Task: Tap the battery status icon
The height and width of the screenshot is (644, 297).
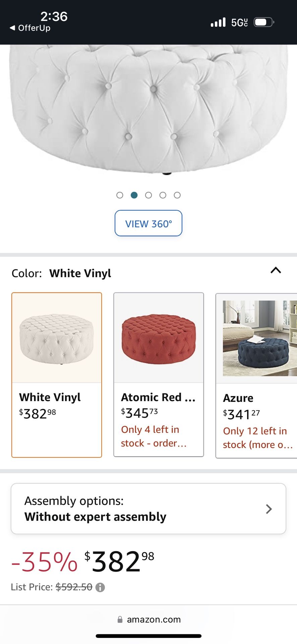Action: pyautogui.click(x=264, y=21)
